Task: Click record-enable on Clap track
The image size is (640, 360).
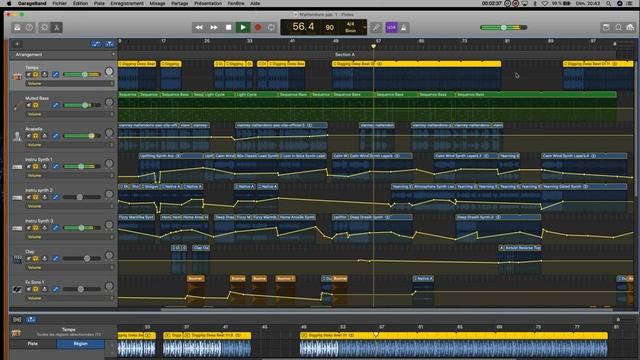Action: coord(44,258)
